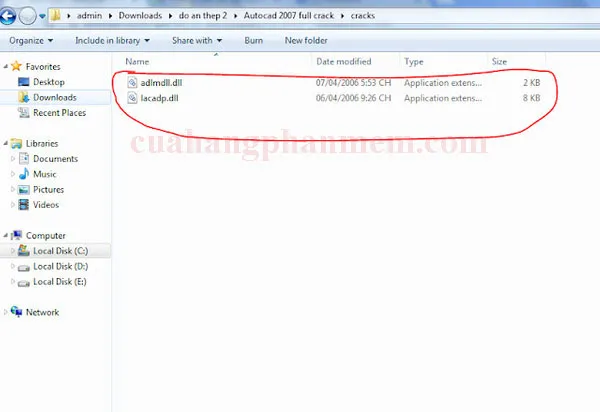Screen dimensions: 600x412
Task: Click the Burn toolbar button
Action: tap(254, 40)
